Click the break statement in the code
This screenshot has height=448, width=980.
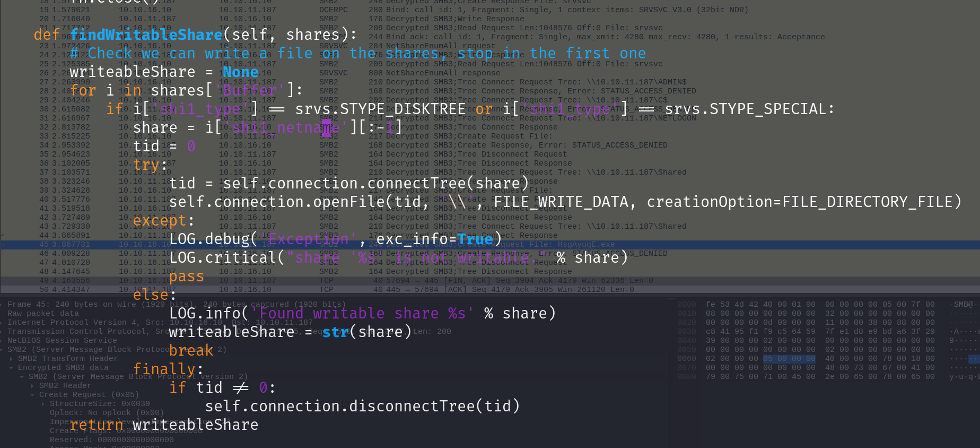[x=191, y=350]
